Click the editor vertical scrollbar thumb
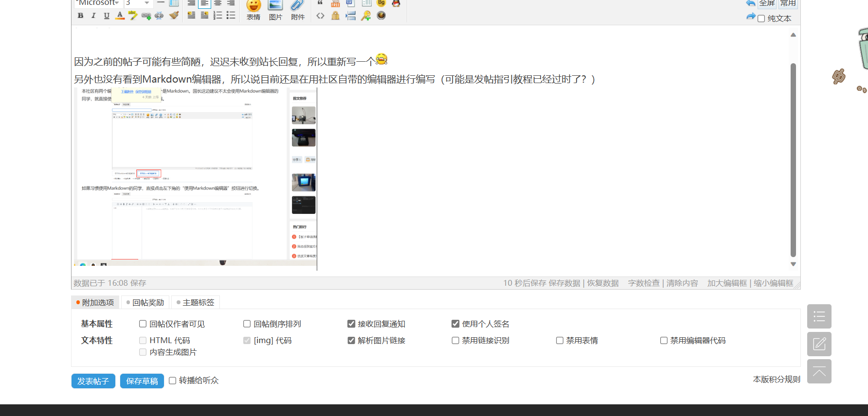Viewport: 868px width, 416px height. click(793, 160)
